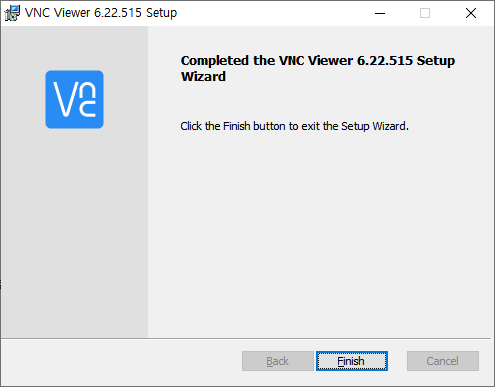The image size is (495, 387).
Task: Click the blank footer area left of Back
Action: (122, 361)
